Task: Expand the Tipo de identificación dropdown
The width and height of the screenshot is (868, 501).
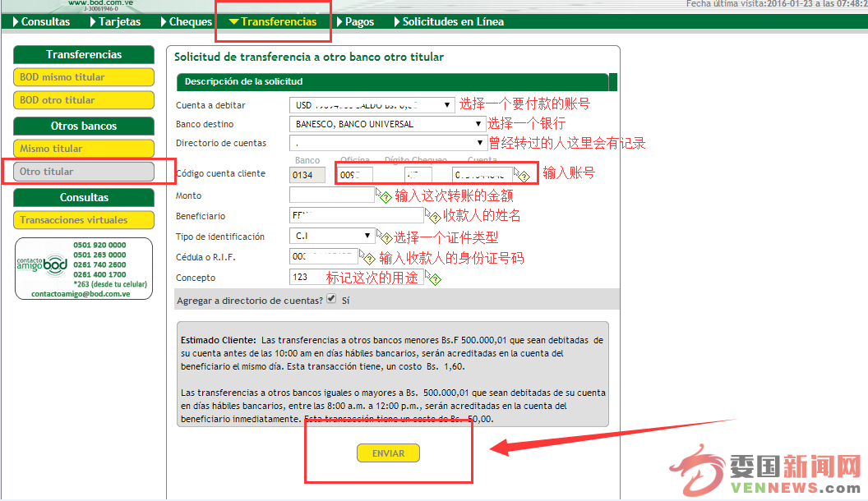Action: point(331,236)
